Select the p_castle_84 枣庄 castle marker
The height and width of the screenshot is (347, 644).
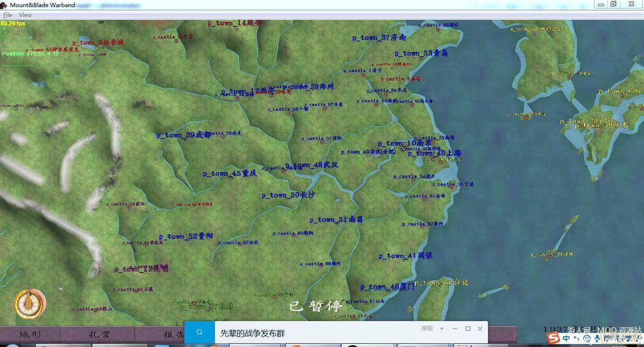coord(386,91)
